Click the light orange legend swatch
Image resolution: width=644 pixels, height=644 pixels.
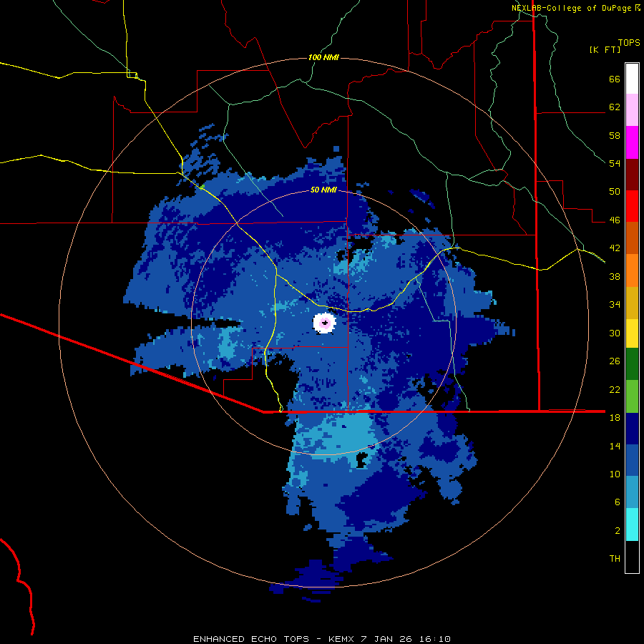point(632,270)
